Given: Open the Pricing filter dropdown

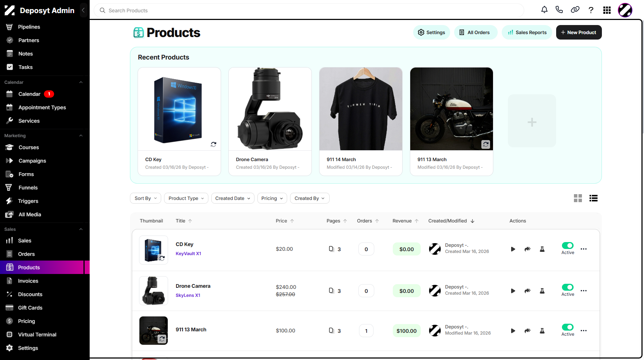Looking at the screenshot, I should click(x=272, y=198).
